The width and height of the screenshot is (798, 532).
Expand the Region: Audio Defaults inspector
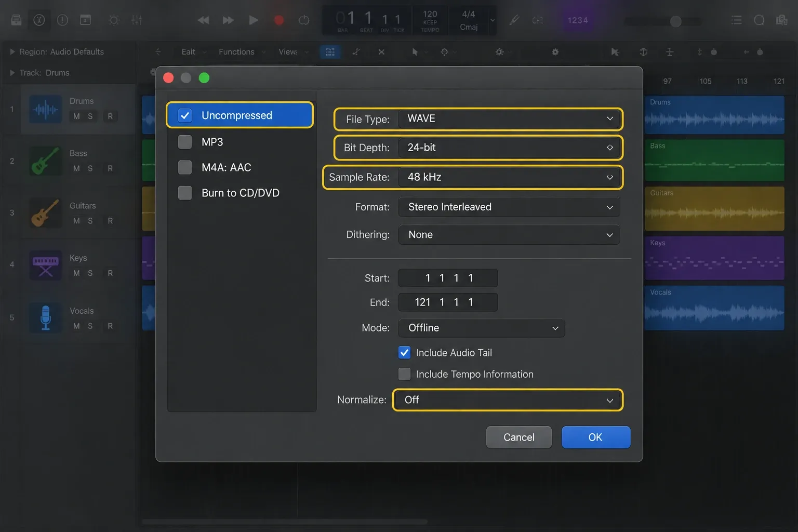[12, 52]
